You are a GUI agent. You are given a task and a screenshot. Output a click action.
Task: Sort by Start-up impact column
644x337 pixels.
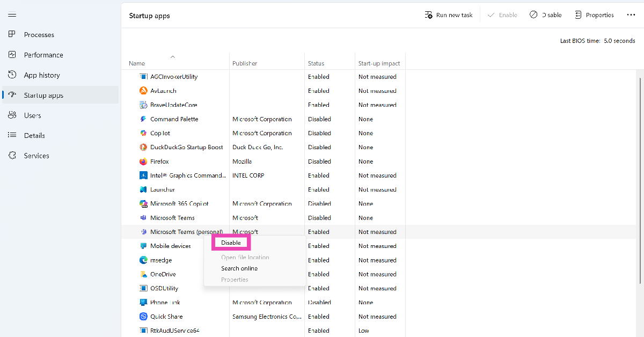[379, 63]
